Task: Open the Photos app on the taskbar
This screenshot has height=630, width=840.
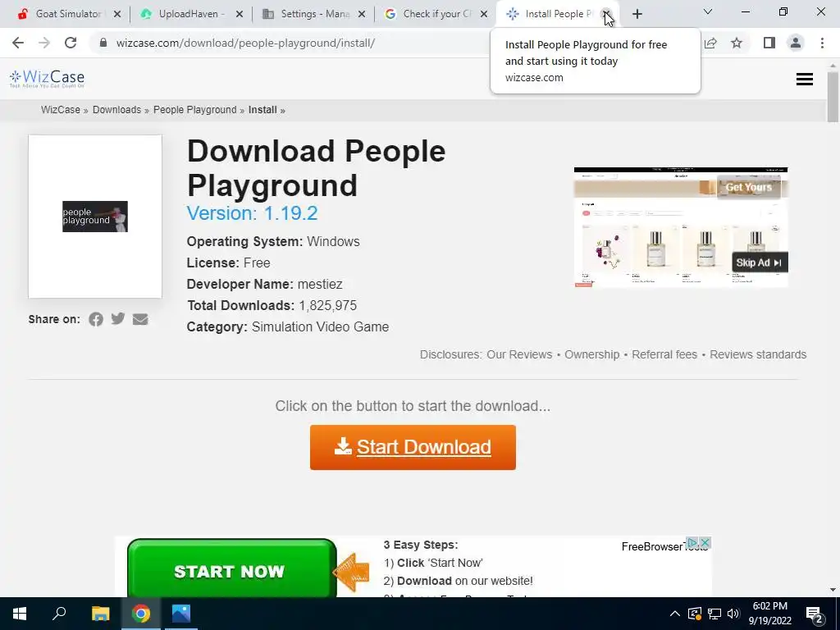Action: [181, 614]
